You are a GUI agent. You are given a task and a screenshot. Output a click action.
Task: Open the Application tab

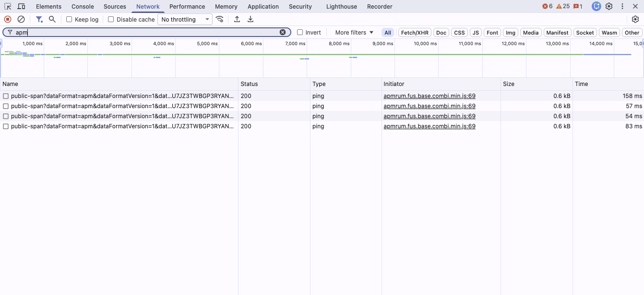(263, 6)
